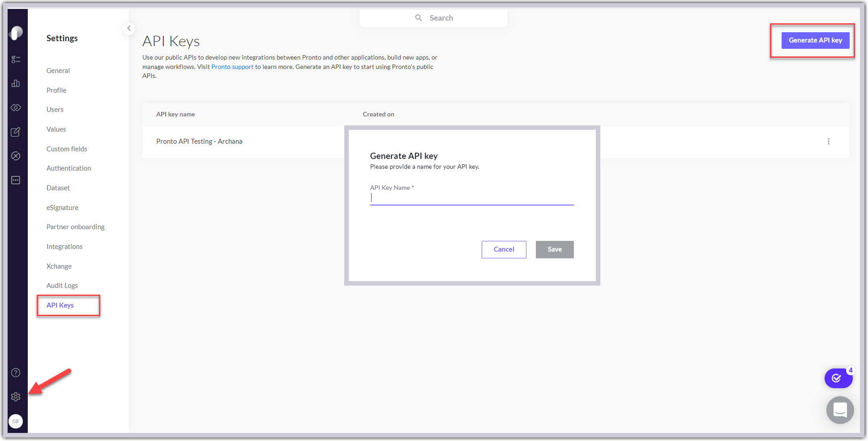Open Values settings
This screenshot has width=868, height=441.
[56, 129]
